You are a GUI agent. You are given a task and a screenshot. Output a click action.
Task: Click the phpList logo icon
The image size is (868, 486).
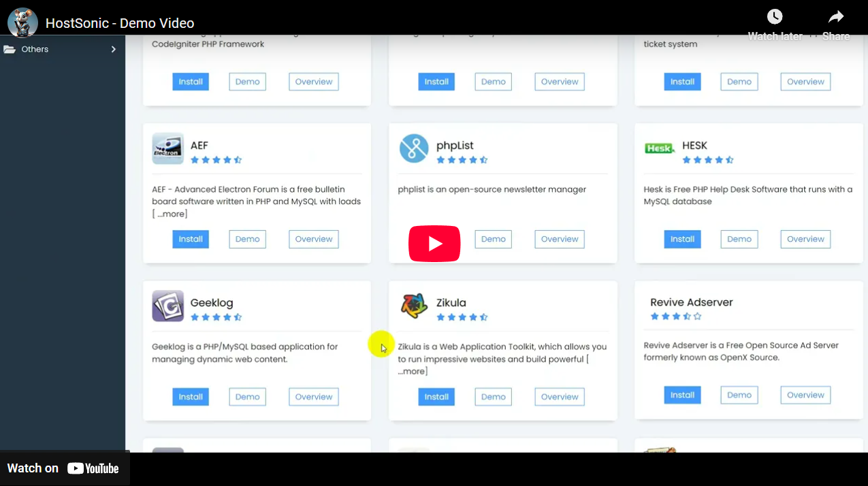point(414,148)
